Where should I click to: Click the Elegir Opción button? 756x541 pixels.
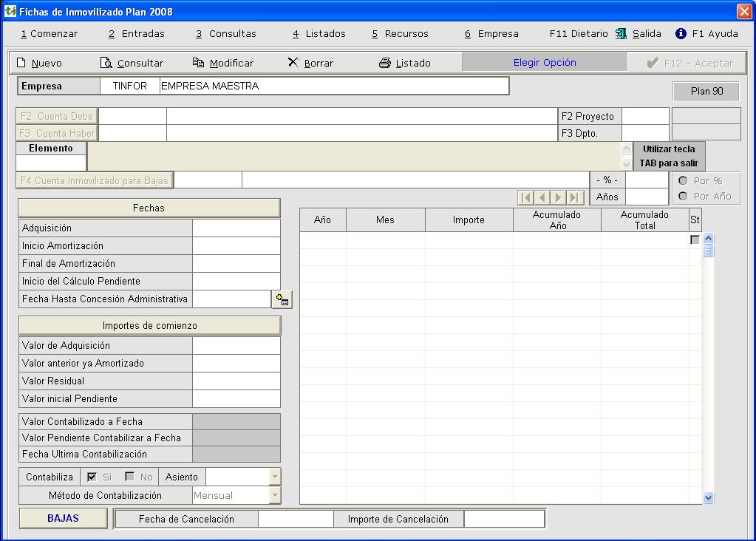[x=545, y=62]
